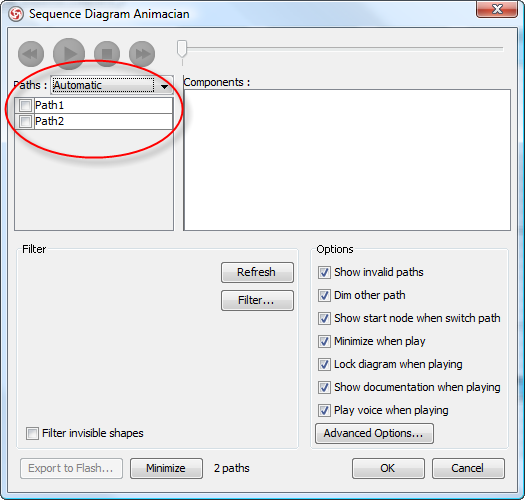Start animation with the play button
Viewport: 525px width, 500px height.
(69, 54)
